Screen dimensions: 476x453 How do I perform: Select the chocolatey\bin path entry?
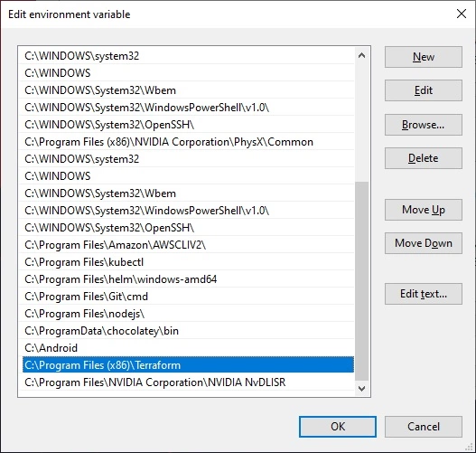click(x=188, y=331)
